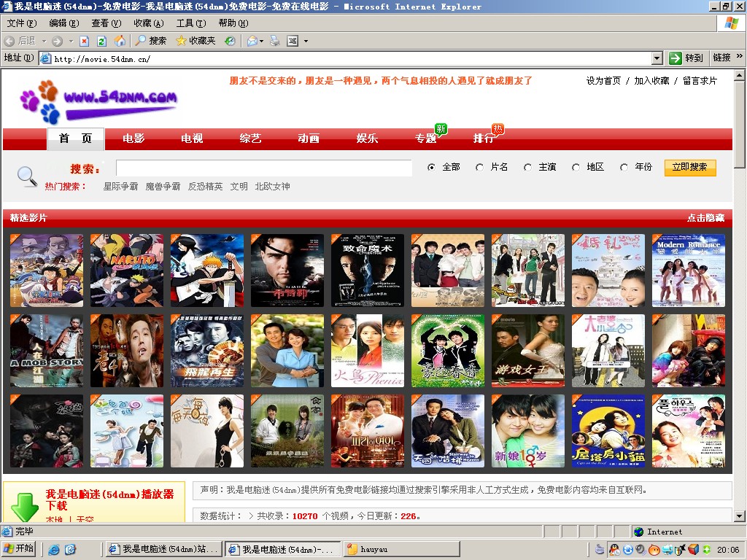The height and width of the screenshot is (560, 747).
Task: Click the magnifier icon beside 搜索
Action: 27,176
